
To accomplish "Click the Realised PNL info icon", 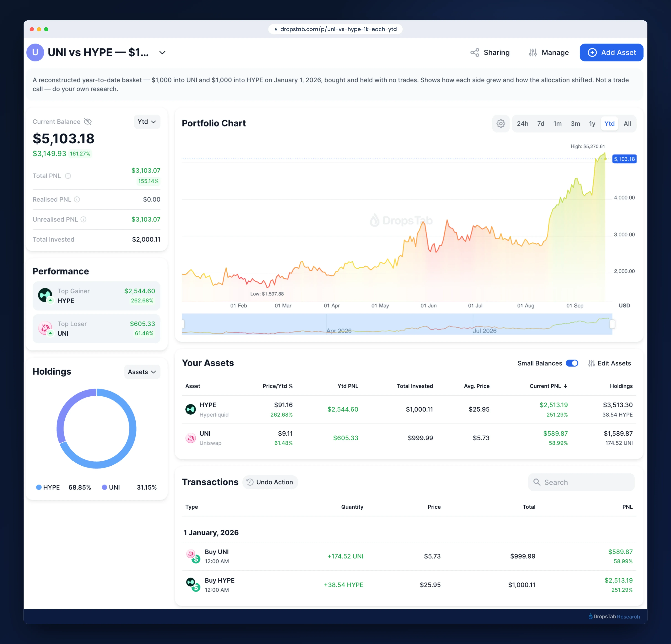I will point(77,199).
